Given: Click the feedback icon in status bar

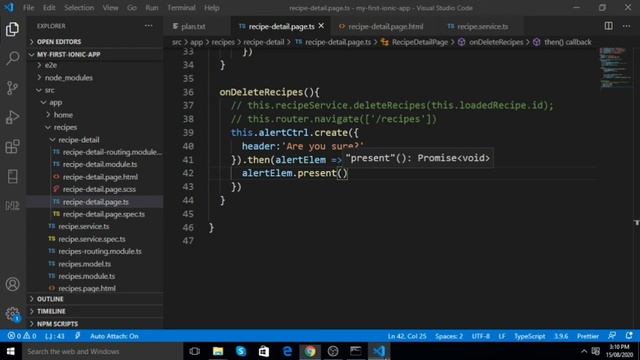Looking at the screenshot, I should click(x=612, y=336).
